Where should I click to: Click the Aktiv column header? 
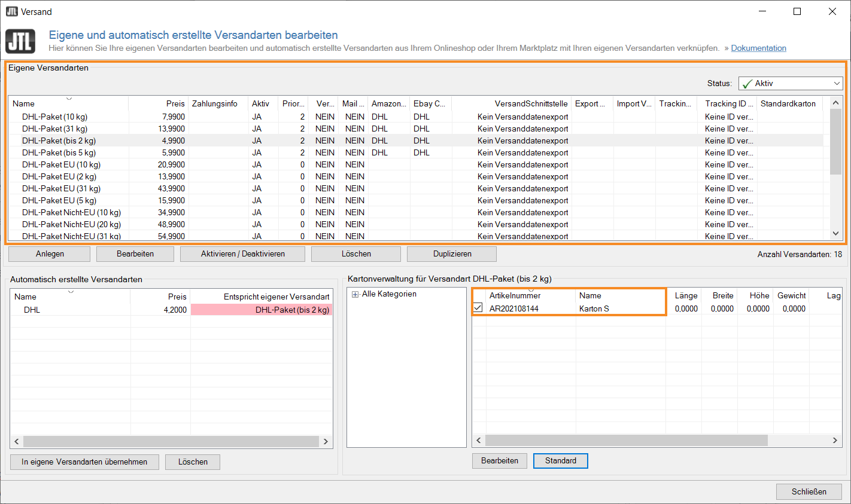pos(263,103)
